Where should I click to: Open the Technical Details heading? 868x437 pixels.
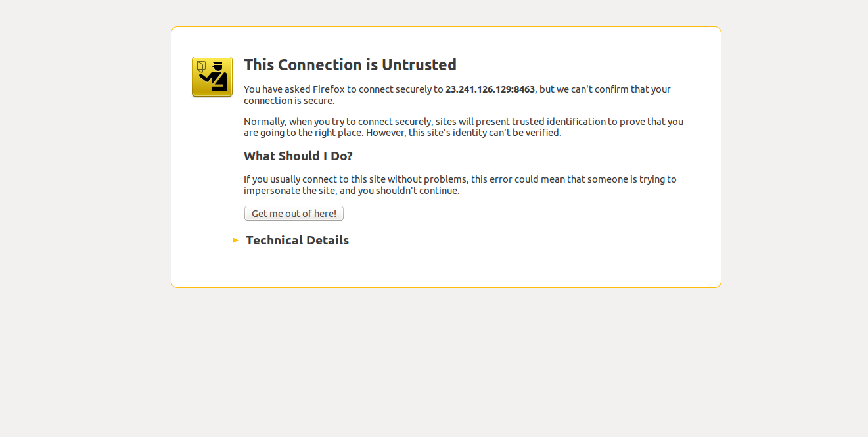click(297, 241)
